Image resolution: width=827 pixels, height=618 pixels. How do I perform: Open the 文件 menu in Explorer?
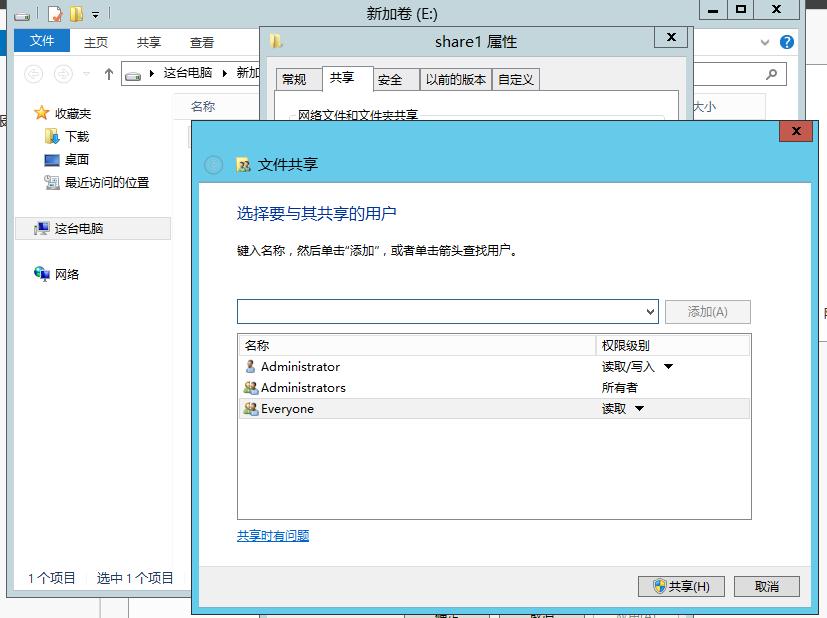[x=41, y=41]
